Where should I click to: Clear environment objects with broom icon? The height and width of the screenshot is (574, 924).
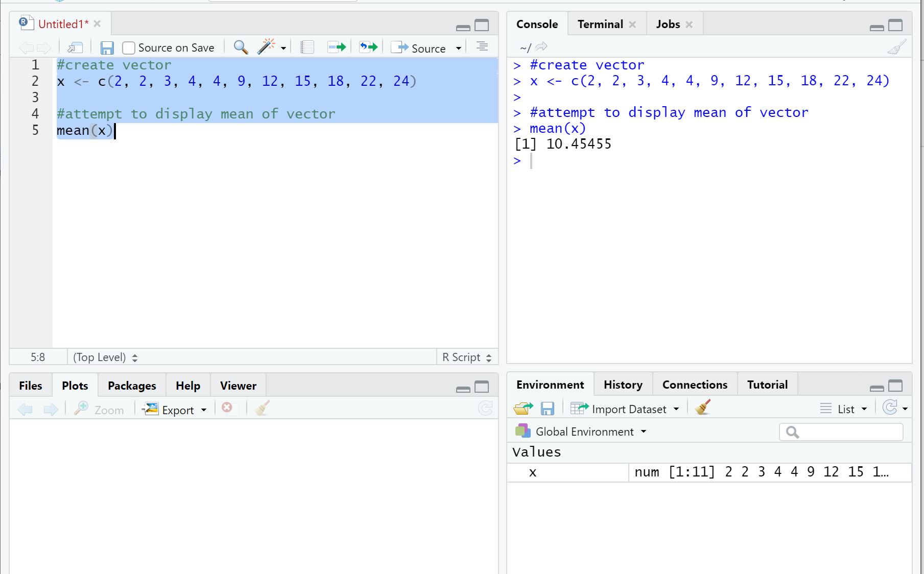[703, 407]
